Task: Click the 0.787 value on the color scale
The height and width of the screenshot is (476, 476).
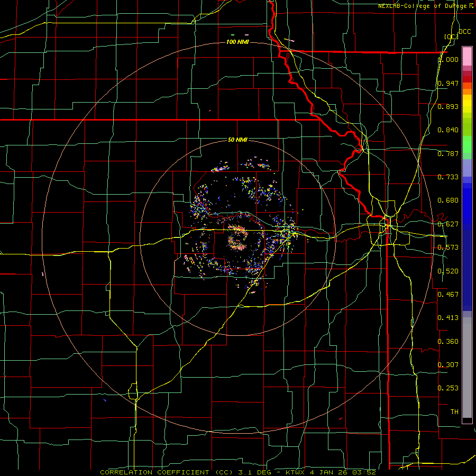Action: 448,153
